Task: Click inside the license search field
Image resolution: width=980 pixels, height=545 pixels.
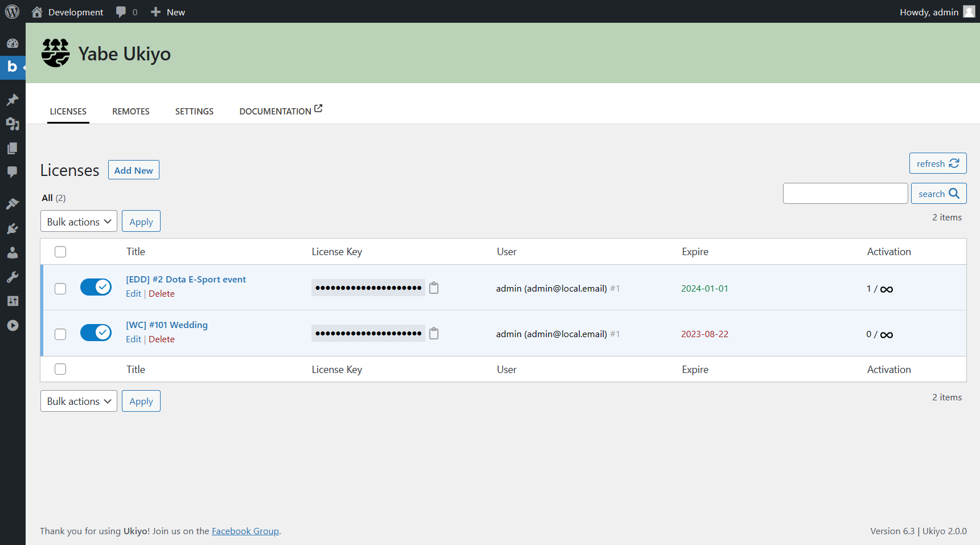Action: click(x=846, y=193)
